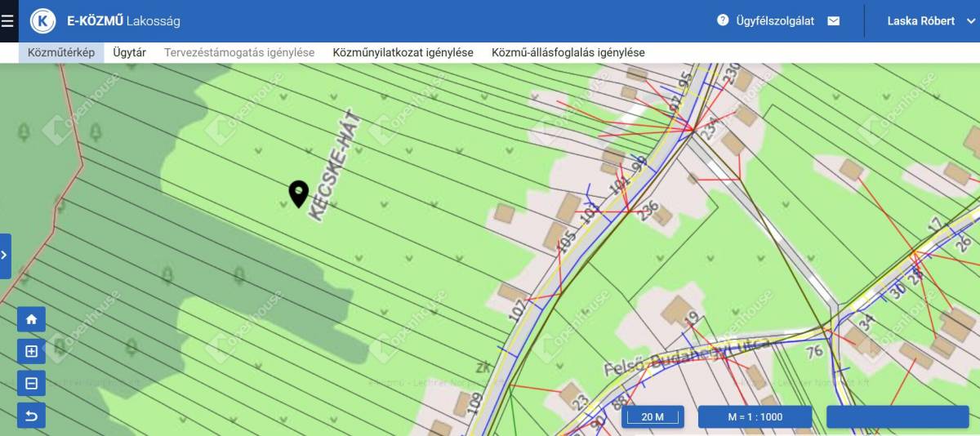This screenshot has height=436, width=980.
Task: Zoom out with the minus button
Action: point(31,384)
